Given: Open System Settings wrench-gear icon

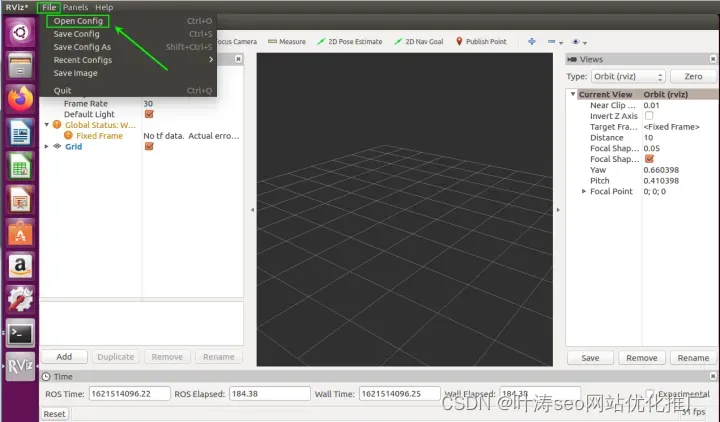Looking at the screenshot, I should [x=20, y=299].
